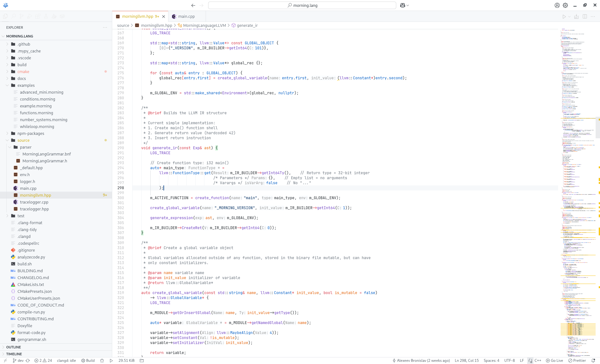The image size is (600, 364).
Task: Expand the npm-packages folder
Action: (31, 134)
